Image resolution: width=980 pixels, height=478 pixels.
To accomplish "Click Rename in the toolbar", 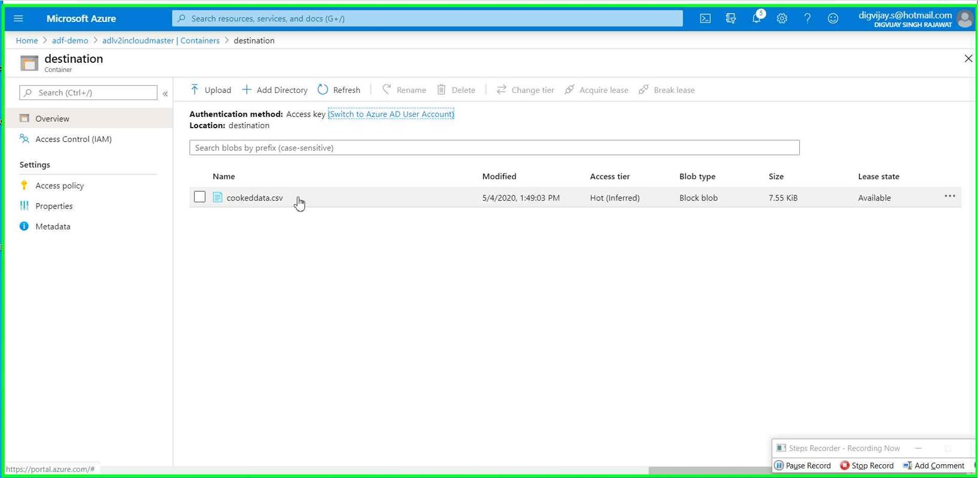I will pos(404,90).
